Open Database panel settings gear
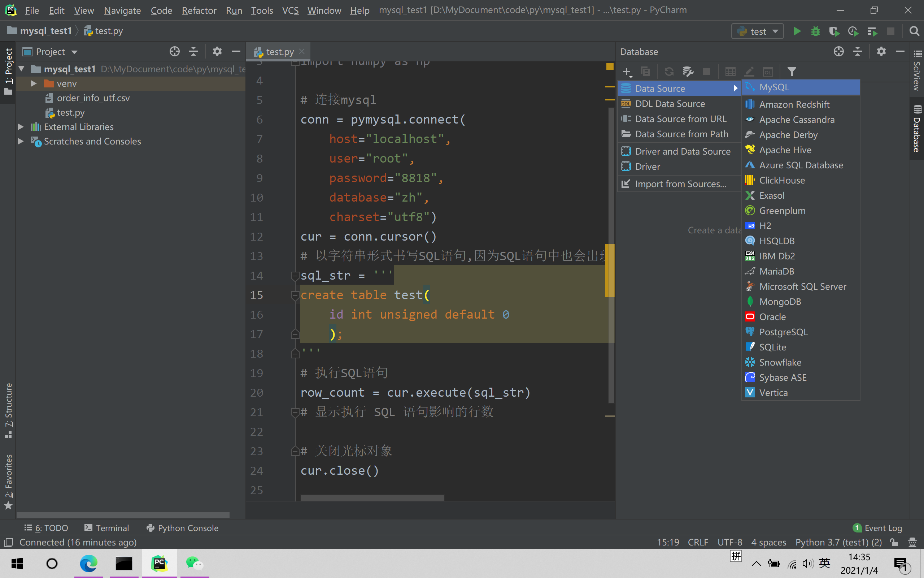 pos(881,51)
